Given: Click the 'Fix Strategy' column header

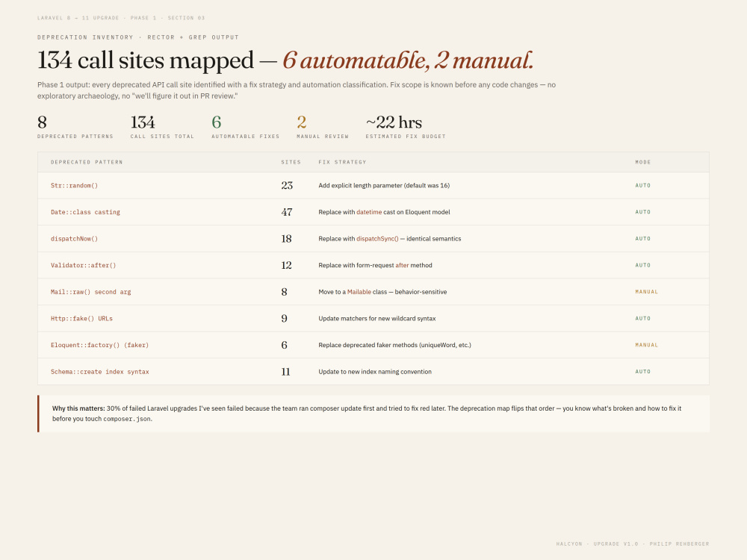Looking at the screenshot, I should pyautogui.click(x=343, y=162).
